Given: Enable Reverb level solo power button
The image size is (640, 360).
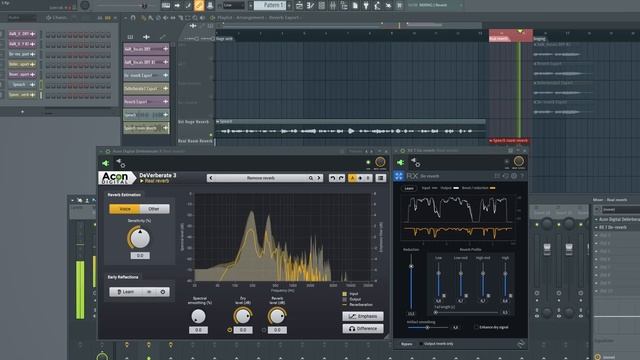Looking at the screenshot, I should (264, 330).
